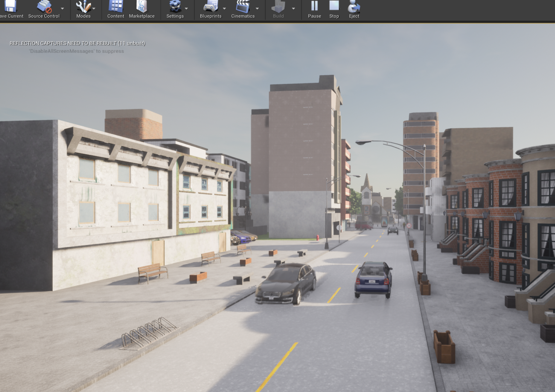Screen dimensions: 555x392
Task: Expand the Modes dropdown arrow
Action: tap(94, 9)
